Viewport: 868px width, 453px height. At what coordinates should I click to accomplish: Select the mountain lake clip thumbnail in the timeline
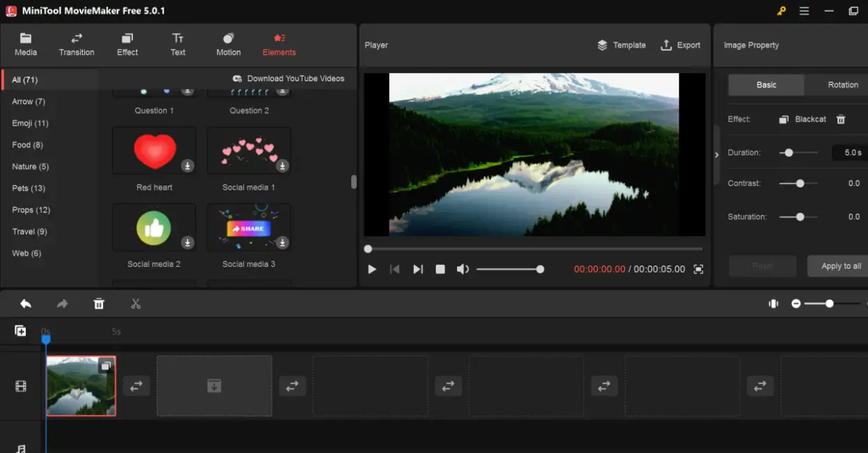click(81, 386)
